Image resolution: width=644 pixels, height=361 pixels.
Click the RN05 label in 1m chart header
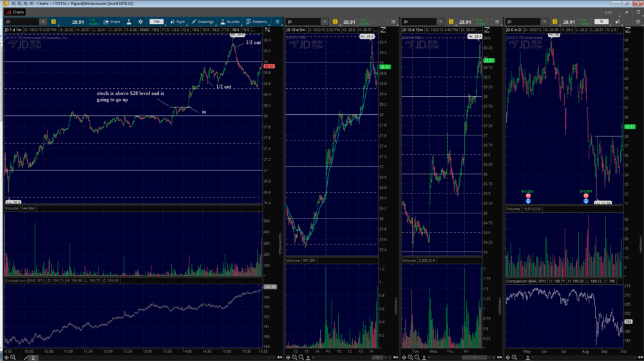[144, 30]
